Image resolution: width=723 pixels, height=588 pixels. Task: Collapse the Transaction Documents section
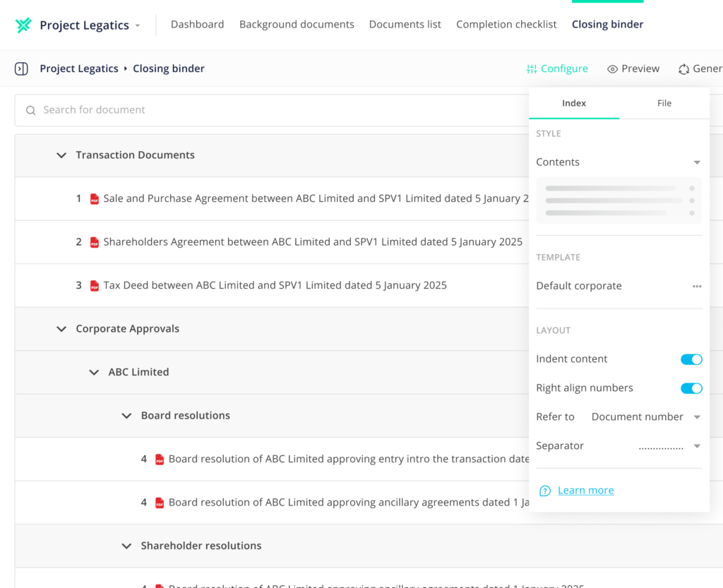[61, 155]
